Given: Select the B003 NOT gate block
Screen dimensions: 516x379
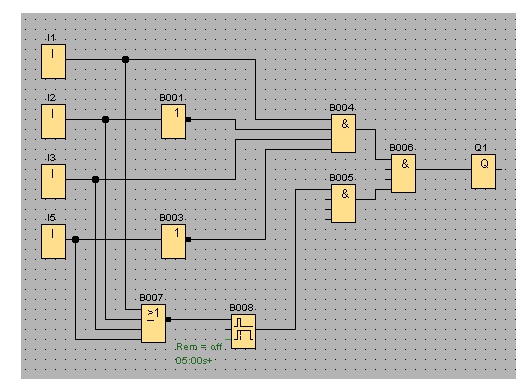Looking at the screenshot, I should pyautogui.click(x=173, y=242).
